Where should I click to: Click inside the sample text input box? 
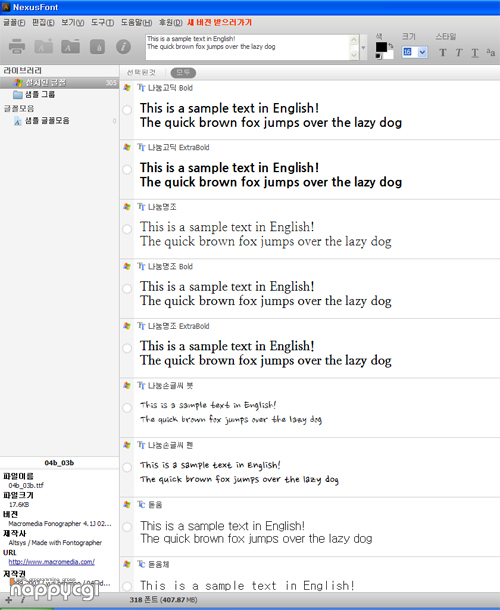coord(247,47)
